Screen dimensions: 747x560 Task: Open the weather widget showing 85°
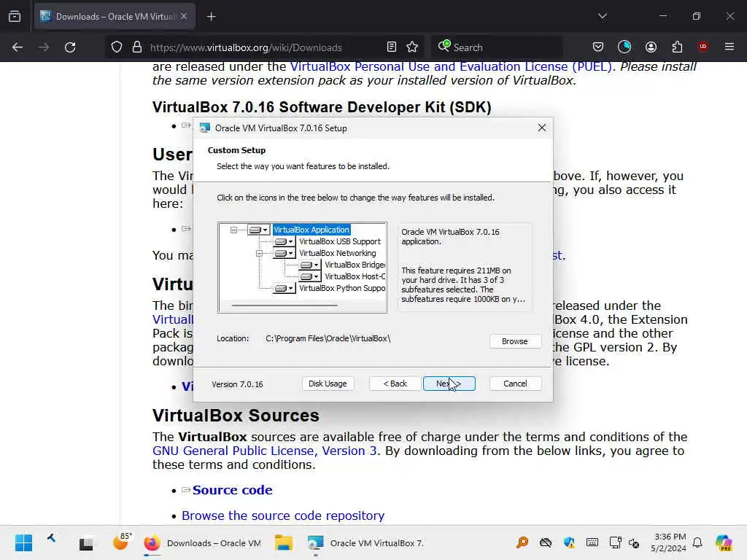tap(122, 542)
